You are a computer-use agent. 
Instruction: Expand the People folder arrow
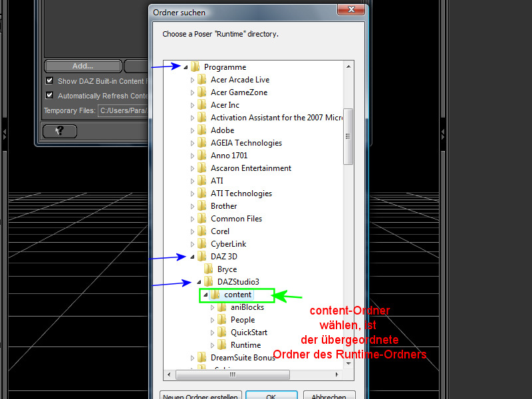[x=212, y=320]
